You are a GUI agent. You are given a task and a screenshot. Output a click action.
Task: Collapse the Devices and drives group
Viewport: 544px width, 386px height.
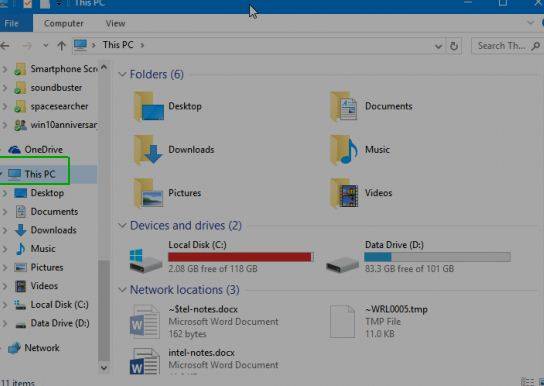(x=122, y=225)
